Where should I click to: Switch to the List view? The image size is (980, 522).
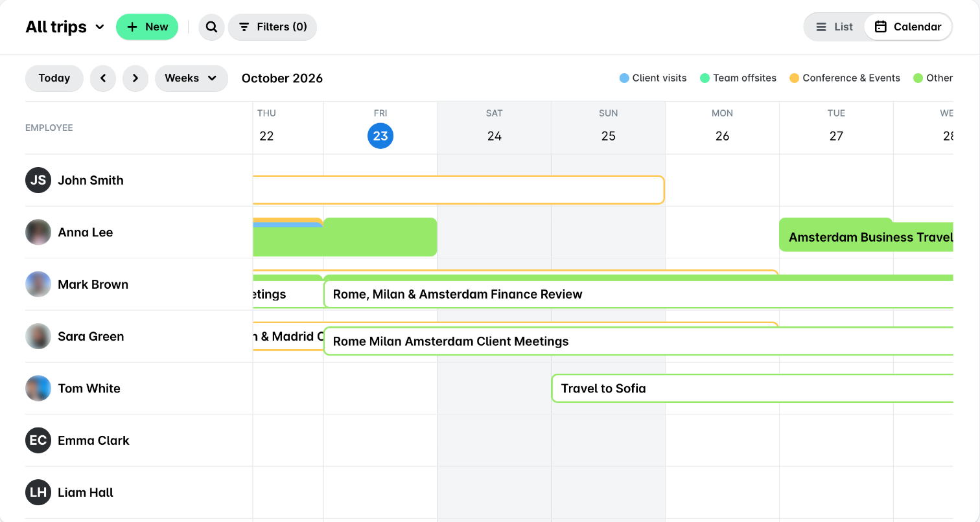coord(835,27)
